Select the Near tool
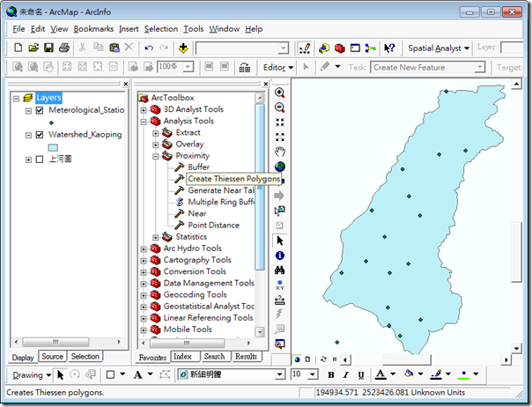Screen dimensions: 532x407 point(197,213)
